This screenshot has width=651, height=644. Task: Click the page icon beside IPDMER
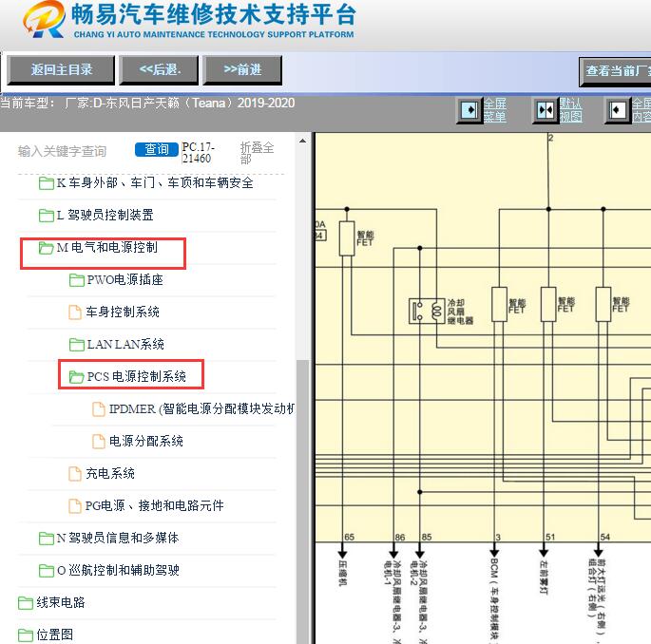coord(99,409)
